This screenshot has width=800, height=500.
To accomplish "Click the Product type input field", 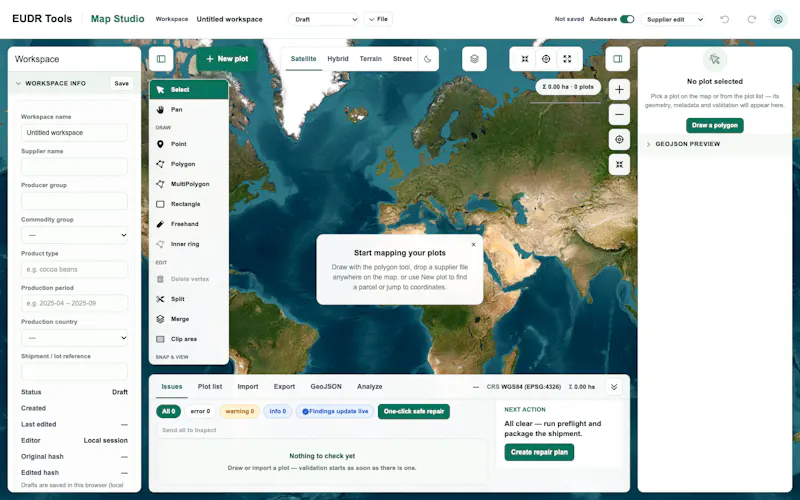I will (x=74, y=269).
